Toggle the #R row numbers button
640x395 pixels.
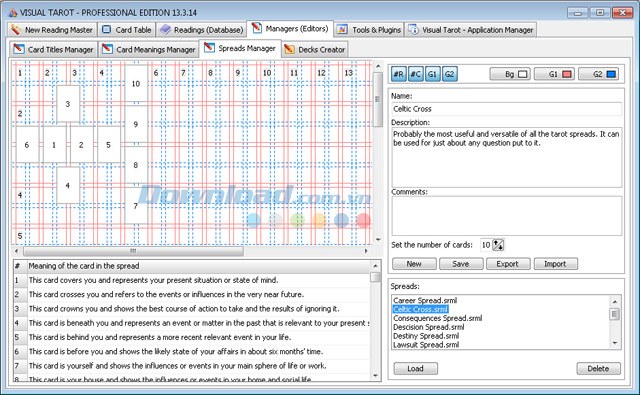399,74
